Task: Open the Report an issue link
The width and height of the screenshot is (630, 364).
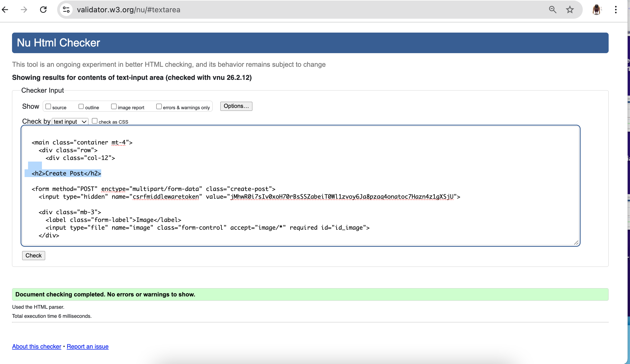Action: (x=87, y=346)
